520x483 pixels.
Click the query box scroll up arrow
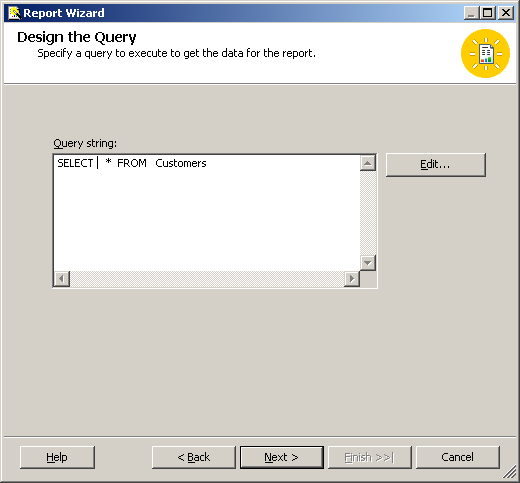click(x=368, y=163)
